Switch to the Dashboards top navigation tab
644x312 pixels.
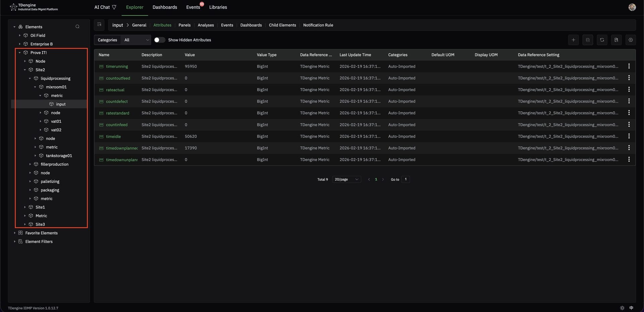[x=165, y=7]
